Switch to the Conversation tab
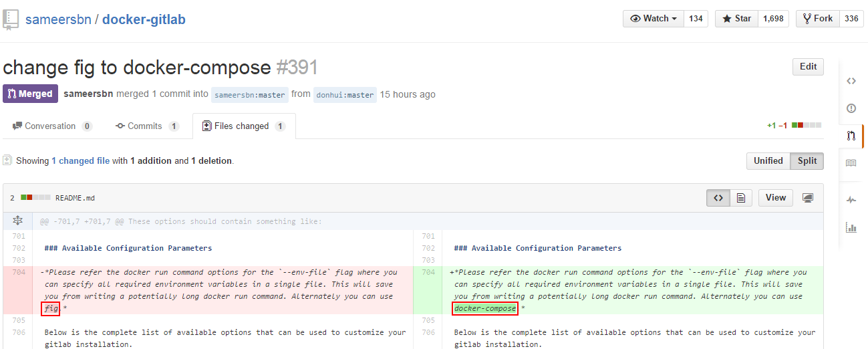Screen dimensions: 868x349 click(x=52, y=126)
